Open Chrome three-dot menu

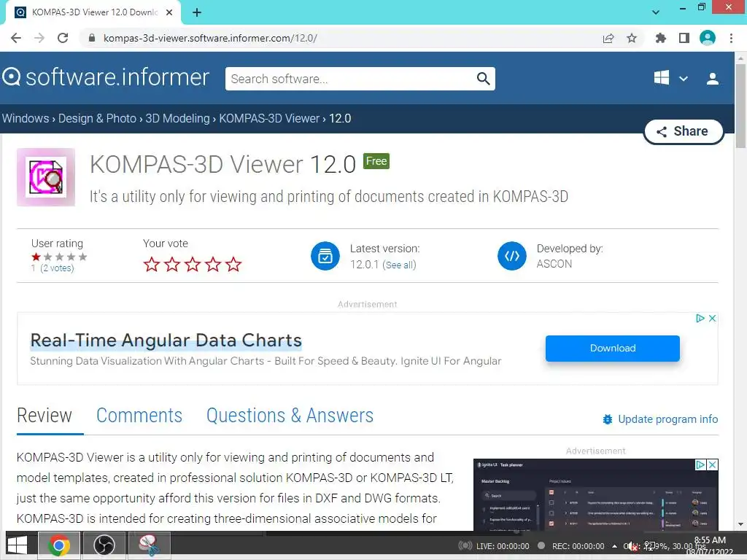pyautogui.click(x=731, y=38)
